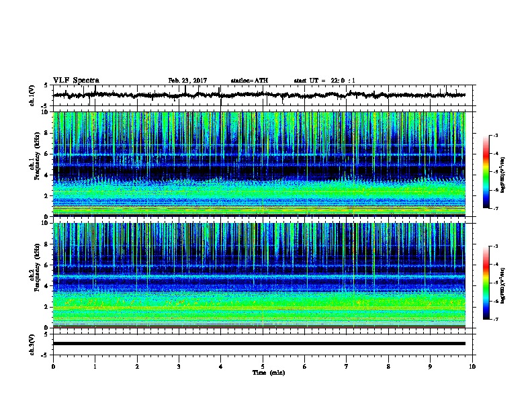This screenshot has width=532, height=411.
Task: Click the ch.3 flat black trace
Action: coord(259,344)
